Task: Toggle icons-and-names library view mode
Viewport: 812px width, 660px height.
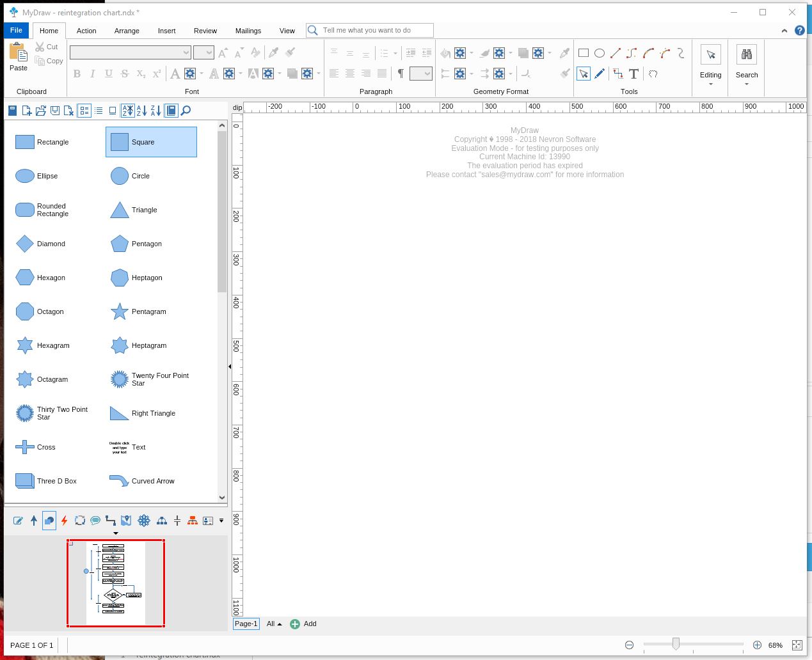Action: (84, 111)
